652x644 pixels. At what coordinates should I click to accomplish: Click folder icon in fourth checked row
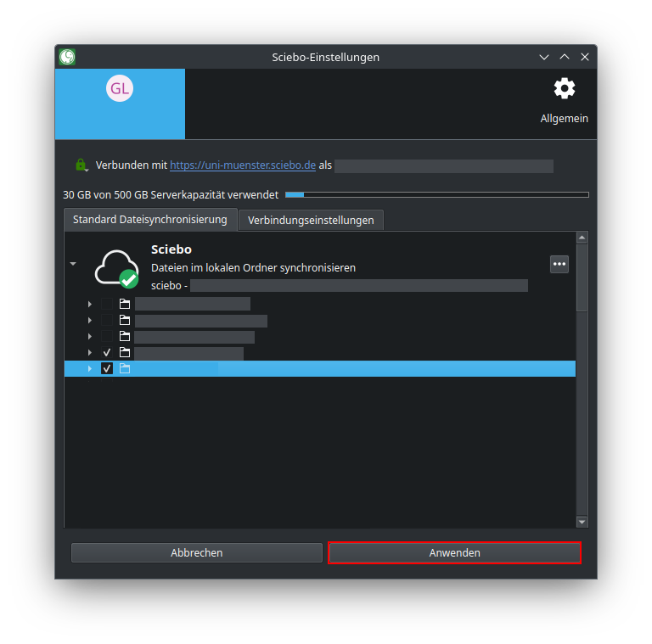(125, 352)
